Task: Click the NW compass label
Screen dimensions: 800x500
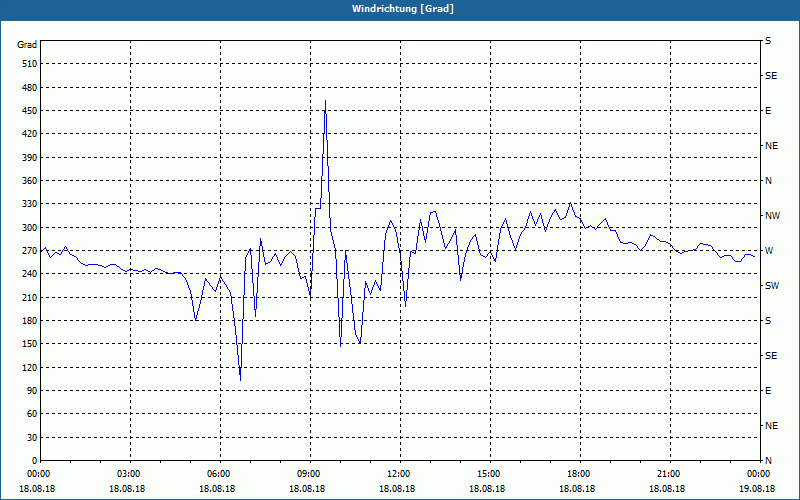Action: pos(772,216)
